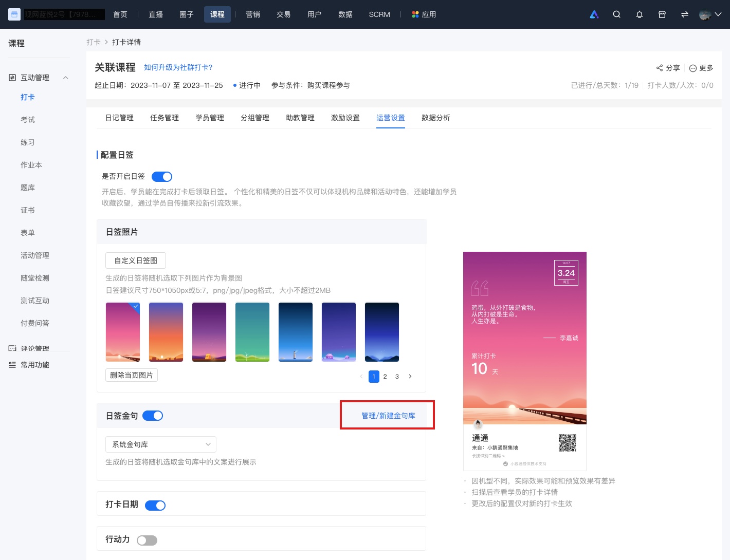Viewport: 730px width, 560px height.
Task: Select the dark navy mountains background thumbnail
Action: coord(382,332)
